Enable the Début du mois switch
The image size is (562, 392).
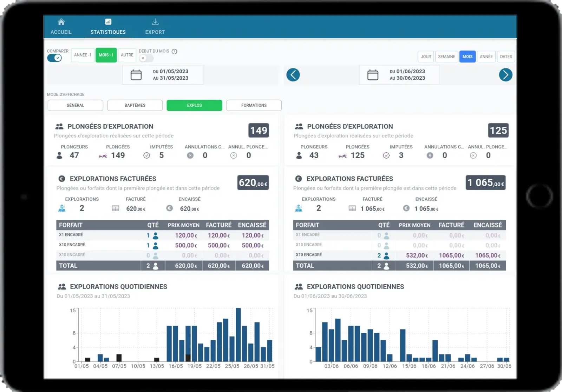[146, 58]
